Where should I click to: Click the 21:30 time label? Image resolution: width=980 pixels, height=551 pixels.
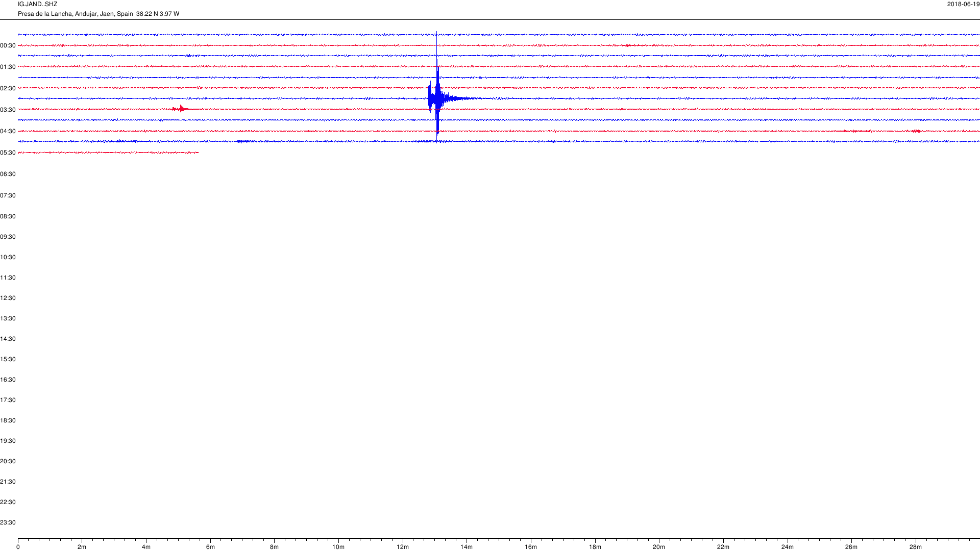pos(8,482)
